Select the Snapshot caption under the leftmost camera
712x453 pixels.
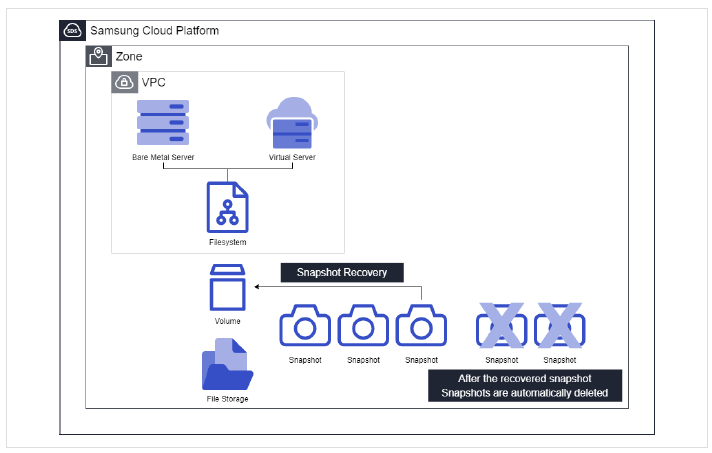tap(305, 360)
